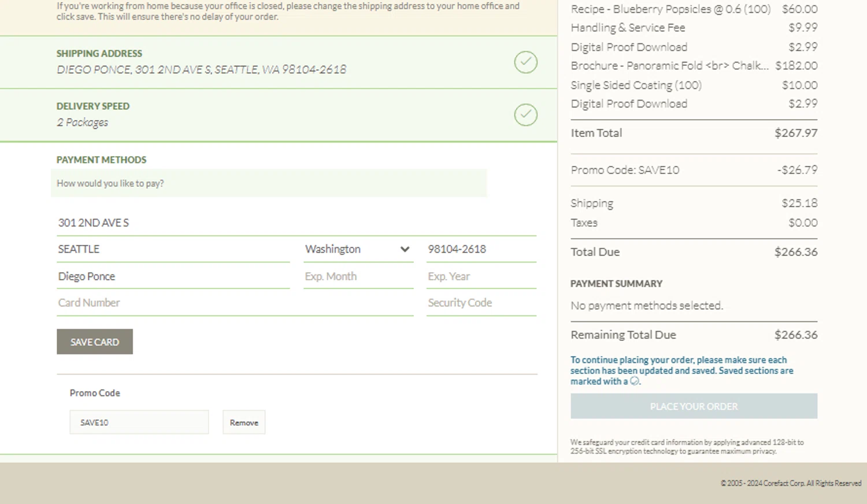The height and width of the screenshot is (504, 867).
Task: Click the Brochure - Panoramic Fold line item
Action: [694, 65]
